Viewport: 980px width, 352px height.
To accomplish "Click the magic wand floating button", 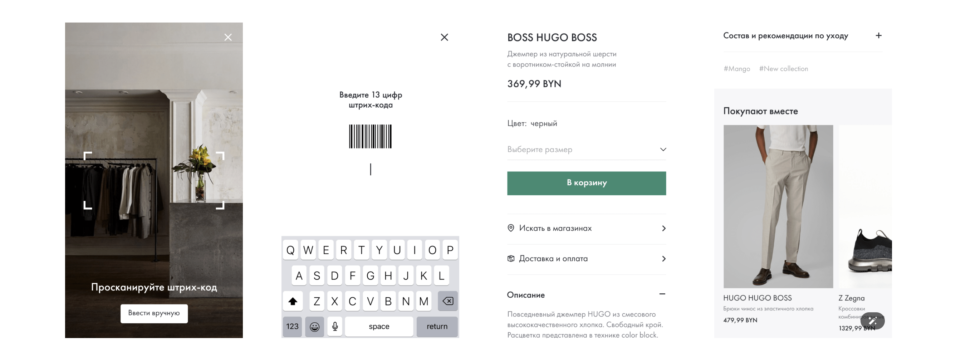I will coord(872,321).
